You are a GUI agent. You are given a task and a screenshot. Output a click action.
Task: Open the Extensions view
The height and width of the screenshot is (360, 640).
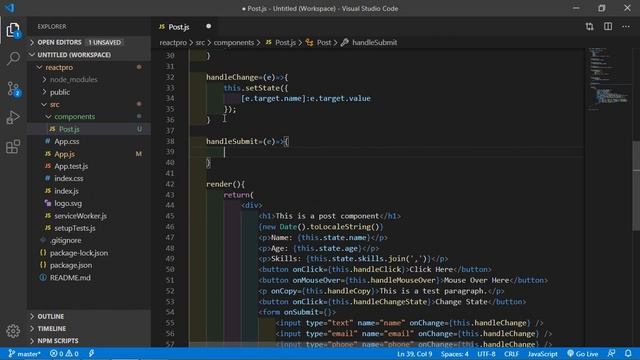click(x=13, y=147)
